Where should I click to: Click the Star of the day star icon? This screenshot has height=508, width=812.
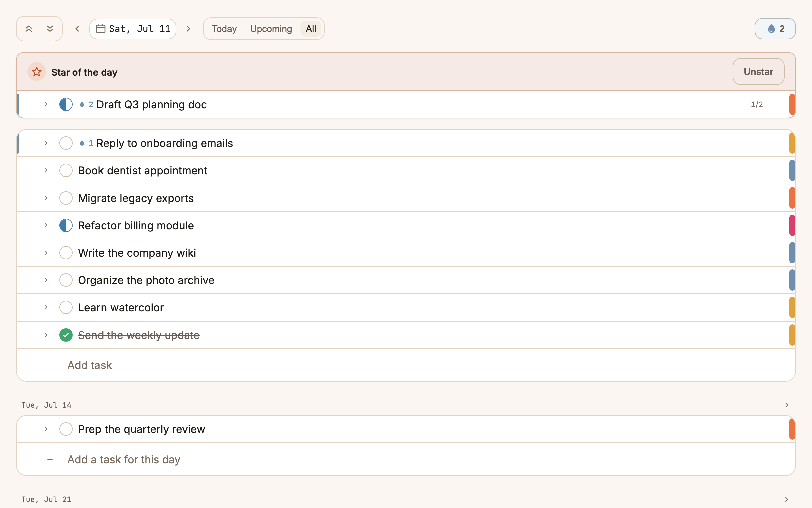[x=37, y=72]
